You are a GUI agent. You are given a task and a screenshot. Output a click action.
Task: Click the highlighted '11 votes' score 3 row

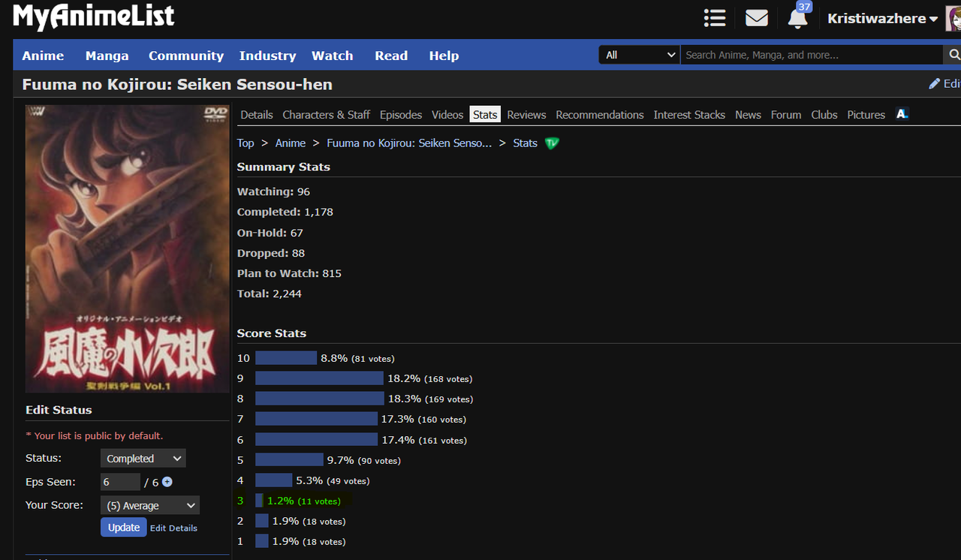tap(293, 501)
